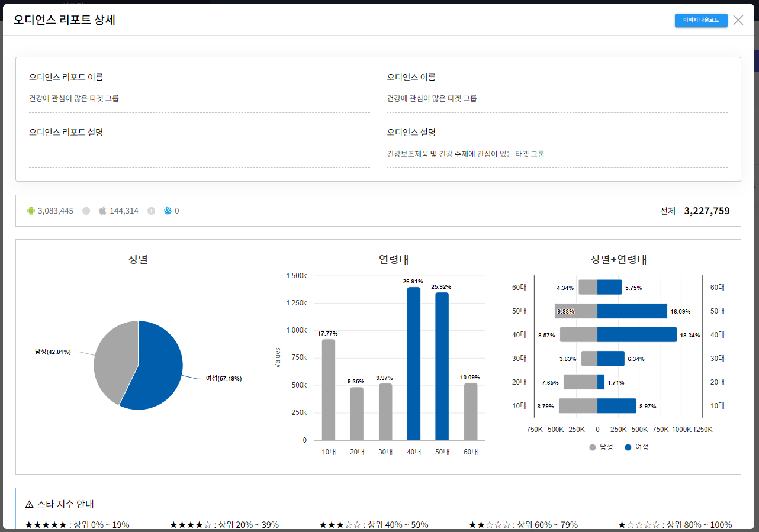Viewport: 759px width, 532px height.
Task: Close the 오디언스 리포트 상세 dialog
Action: tap(738, 20)
